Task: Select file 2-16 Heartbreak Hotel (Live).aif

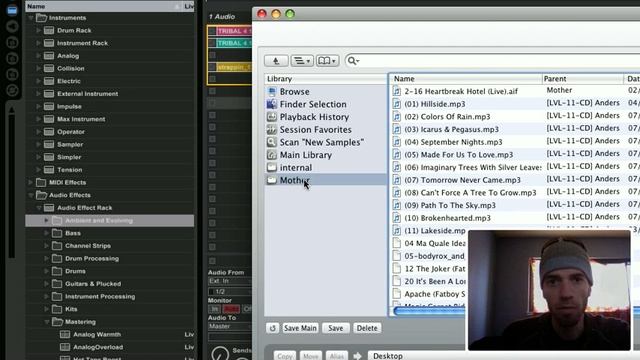Action: tap(461, 91)
